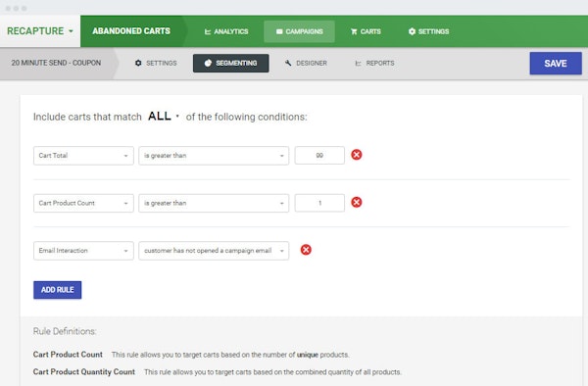588x386 pixels.
Task: Select the Segmenting tab
Action: pos(230,63)
